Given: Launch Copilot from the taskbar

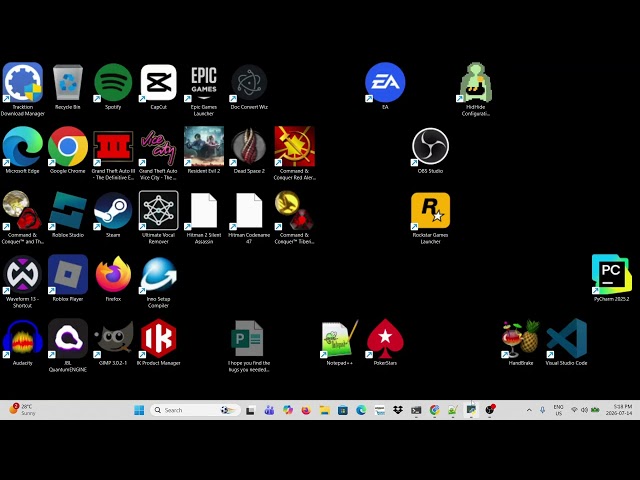Looking at the screenshot, I should pos(288,410).
